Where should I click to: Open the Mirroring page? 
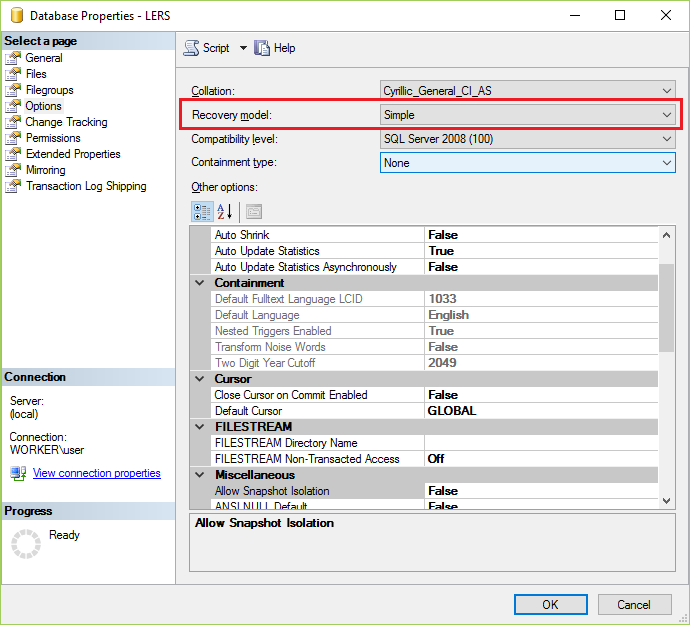click(45, 170)
